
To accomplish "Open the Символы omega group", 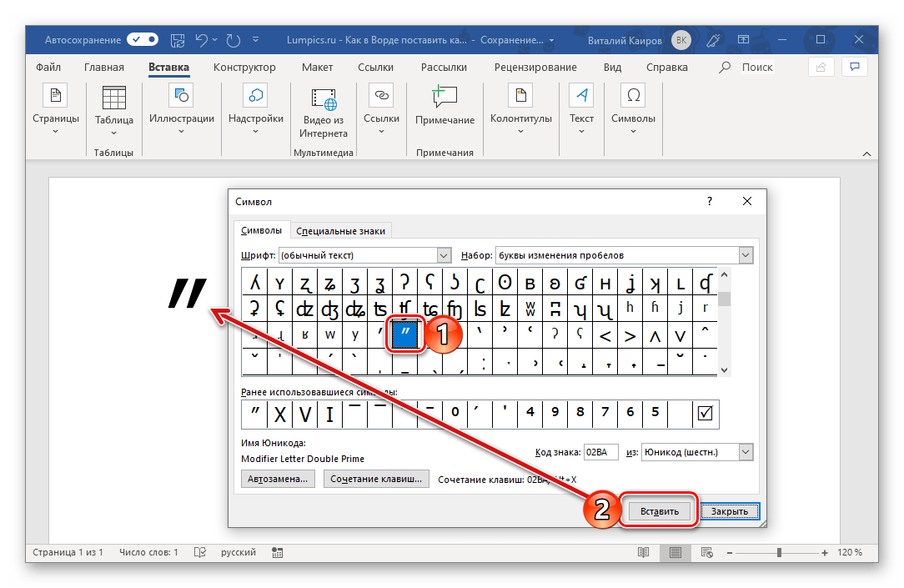I will click(633, 109).
